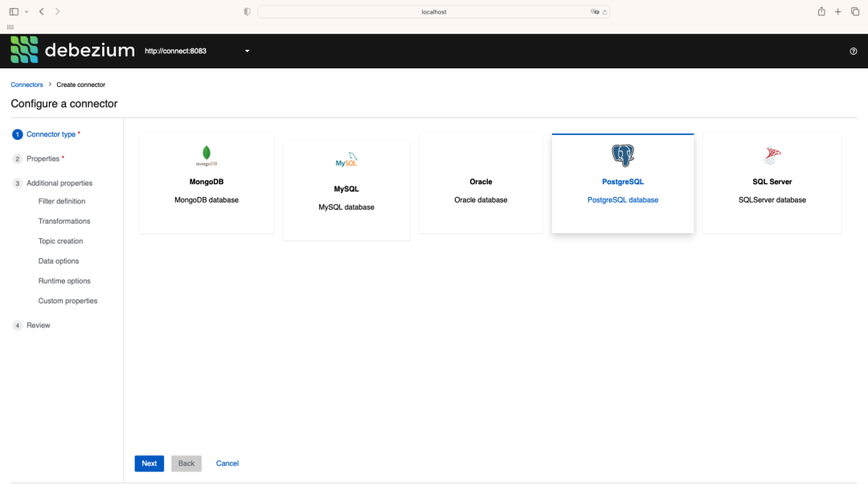Open the connect cluster URL dropdown
The height and width of the screenshot is (489, 868).
point(197,51)
